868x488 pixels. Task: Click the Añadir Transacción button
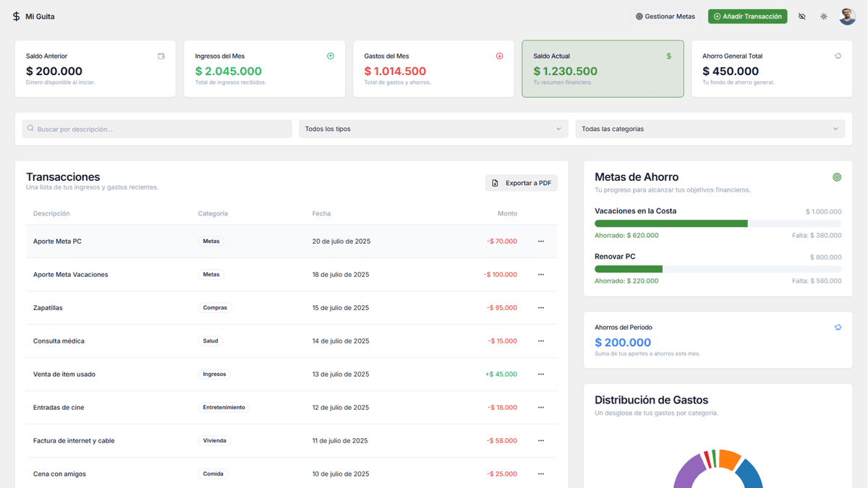(747, 16)
